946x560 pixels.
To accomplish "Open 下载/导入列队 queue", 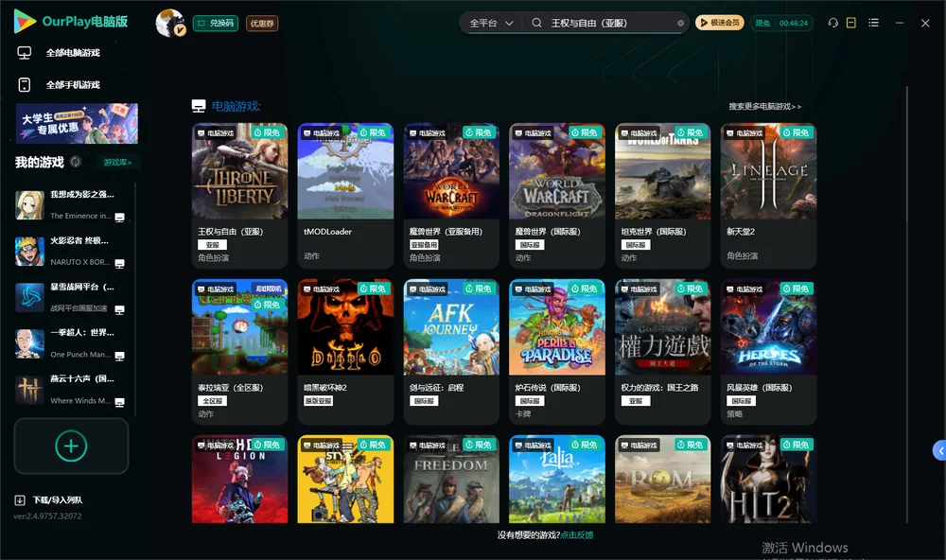I will pyautogui.click(x=58, y=499).
